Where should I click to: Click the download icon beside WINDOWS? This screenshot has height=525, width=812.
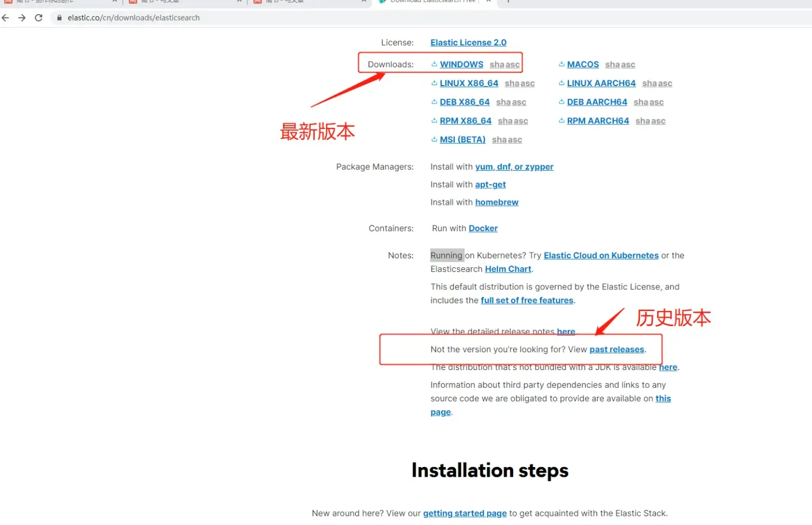[x=435, y=64]
